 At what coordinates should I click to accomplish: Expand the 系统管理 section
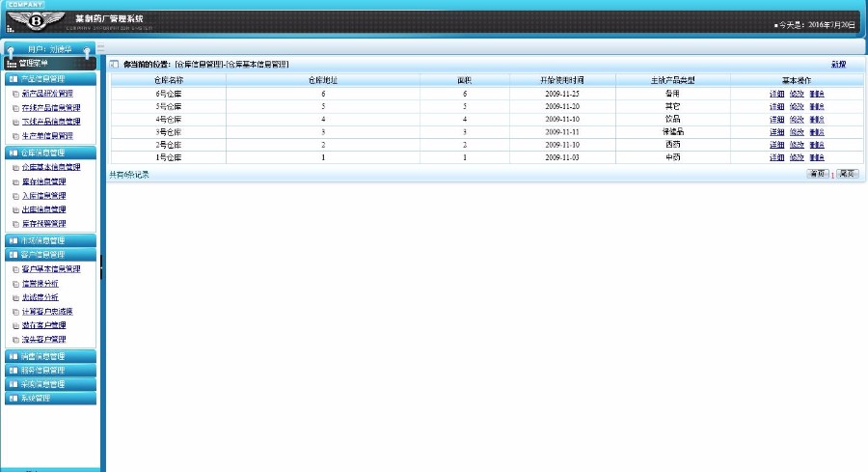50,398
